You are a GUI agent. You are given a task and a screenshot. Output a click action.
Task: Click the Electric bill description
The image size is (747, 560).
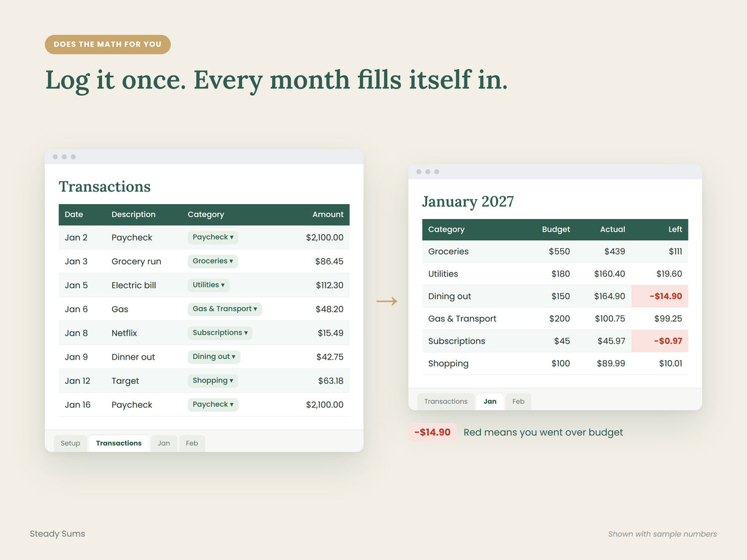tap(134, 285)
